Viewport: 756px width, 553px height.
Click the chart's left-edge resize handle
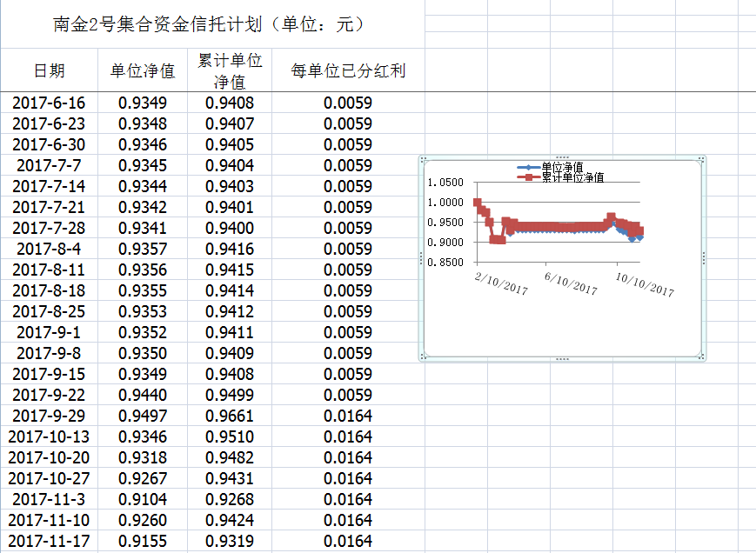coord(421,258)
